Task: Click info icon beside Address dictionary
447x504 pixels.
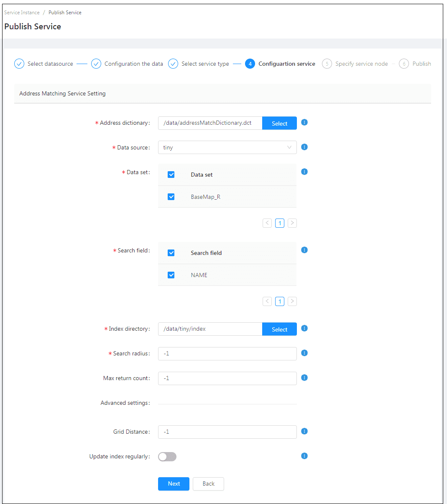Action: 304,122
